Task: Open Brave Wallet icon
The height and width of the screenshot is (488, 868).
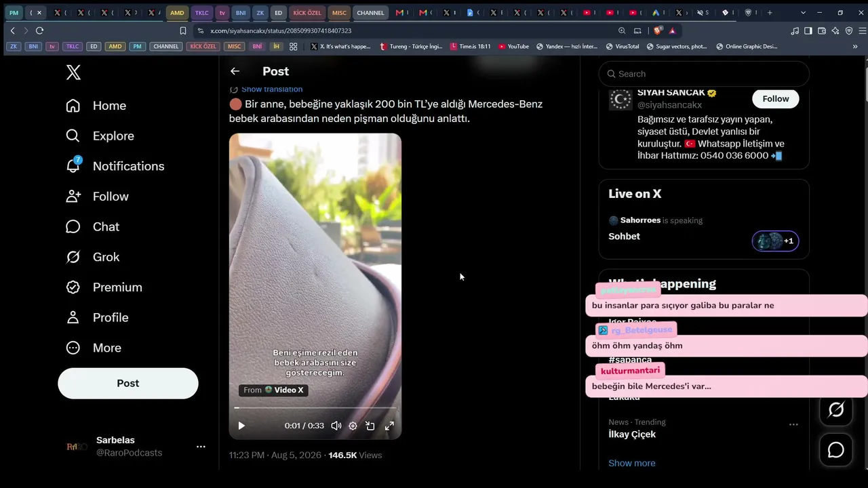Action: tap(822, 30)
